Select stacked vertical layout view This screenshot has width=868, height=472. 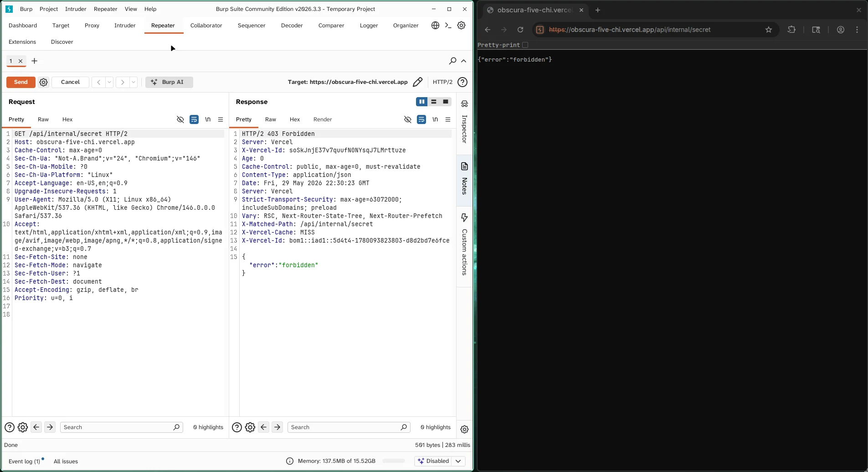click(x=434, y=102)
